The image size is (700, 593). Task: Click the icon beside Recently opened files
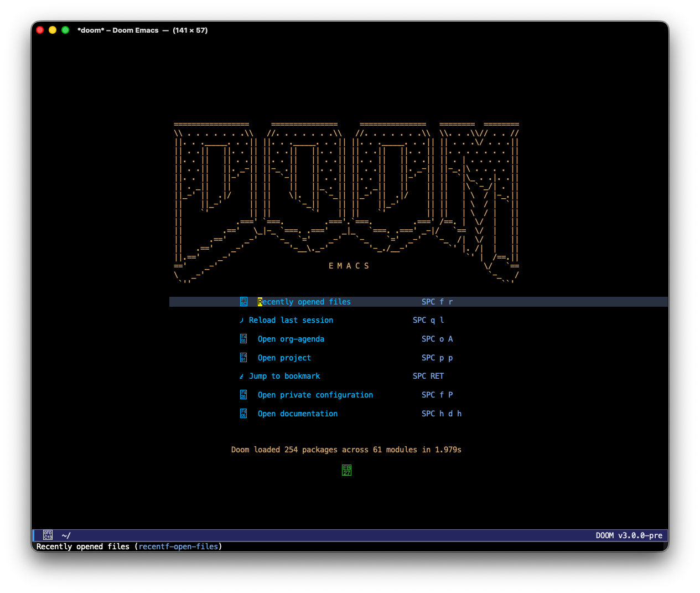click(x=243, y=302)
